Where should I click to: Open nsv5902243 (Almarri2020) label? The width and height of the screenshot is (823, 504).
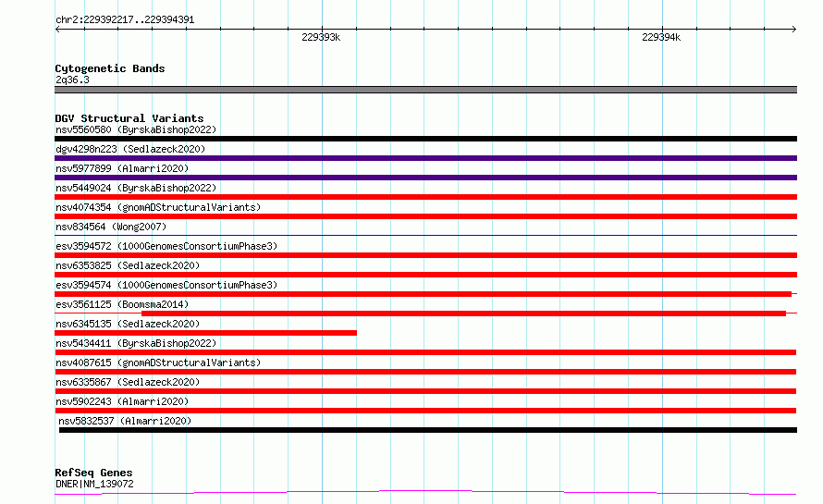tap(122, 401)
